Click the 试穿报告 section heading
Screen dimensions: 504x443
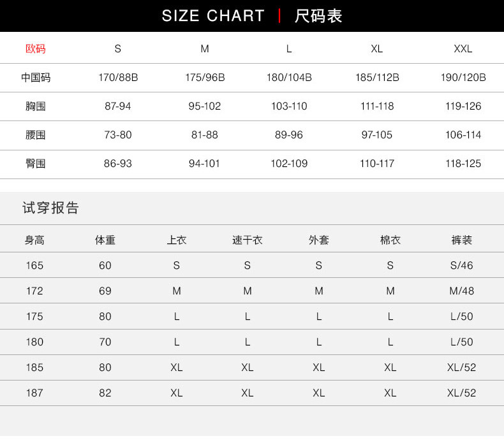[x=50, y=208]
